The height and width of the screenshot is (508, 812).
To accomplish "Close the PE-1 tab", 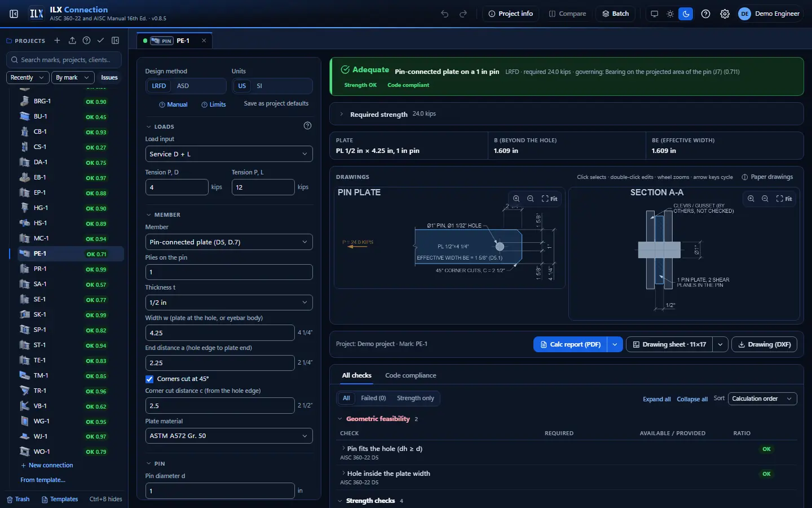I will click(x=204, y=41).
